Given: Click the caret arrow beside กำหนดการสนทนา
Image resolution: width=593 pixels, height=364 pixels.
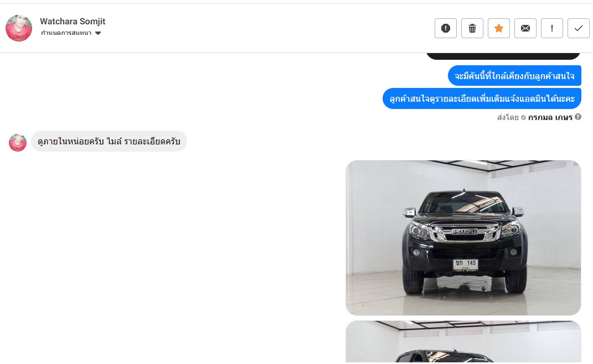Looking at the screenshot, I should pyautogui.click(x=98, y=33).
